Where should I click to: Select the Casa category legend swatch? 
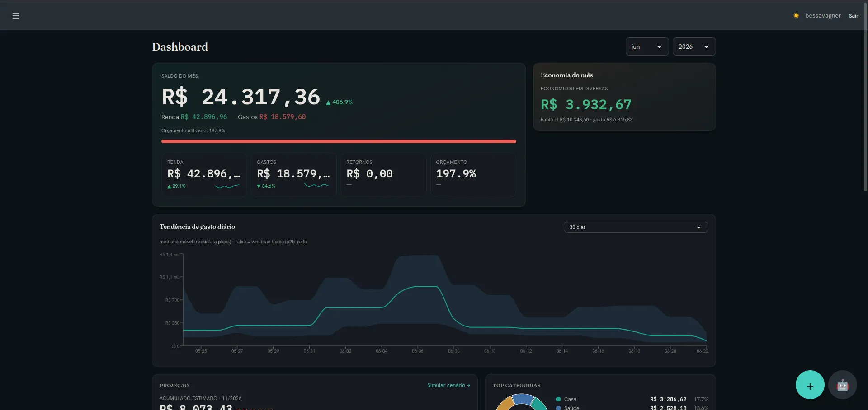click(558, 399)
